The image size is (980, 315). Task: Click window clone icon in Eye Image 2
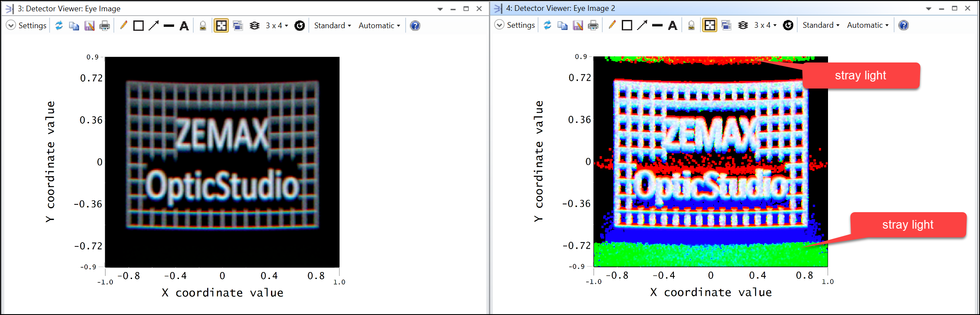(726, 25)
